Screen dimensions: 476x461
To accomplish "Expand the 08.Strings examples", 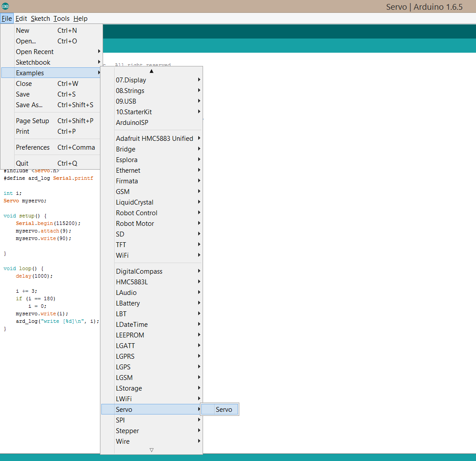I will pos(151,90).
